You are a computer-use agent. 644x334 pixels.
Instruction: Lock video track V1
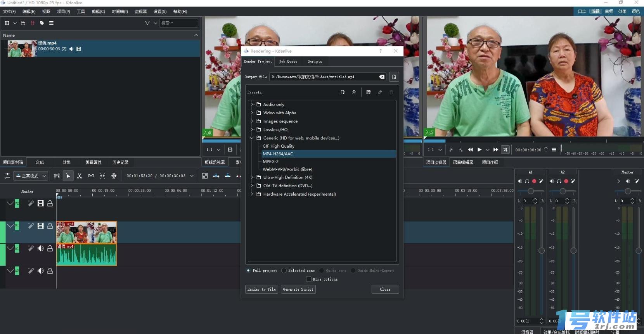tap(50, 226)
